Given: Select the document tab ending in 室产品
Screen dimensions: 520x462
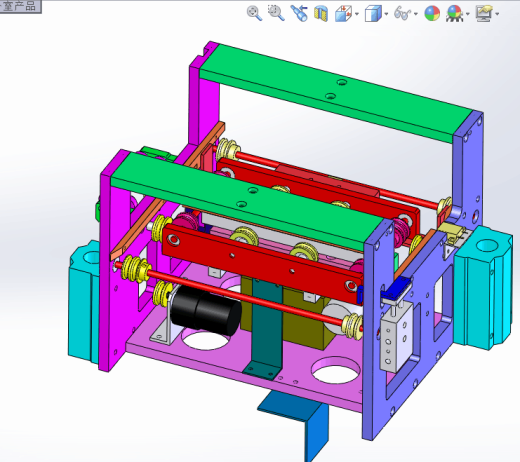Looking at the screenshot, I should [20, 6].
